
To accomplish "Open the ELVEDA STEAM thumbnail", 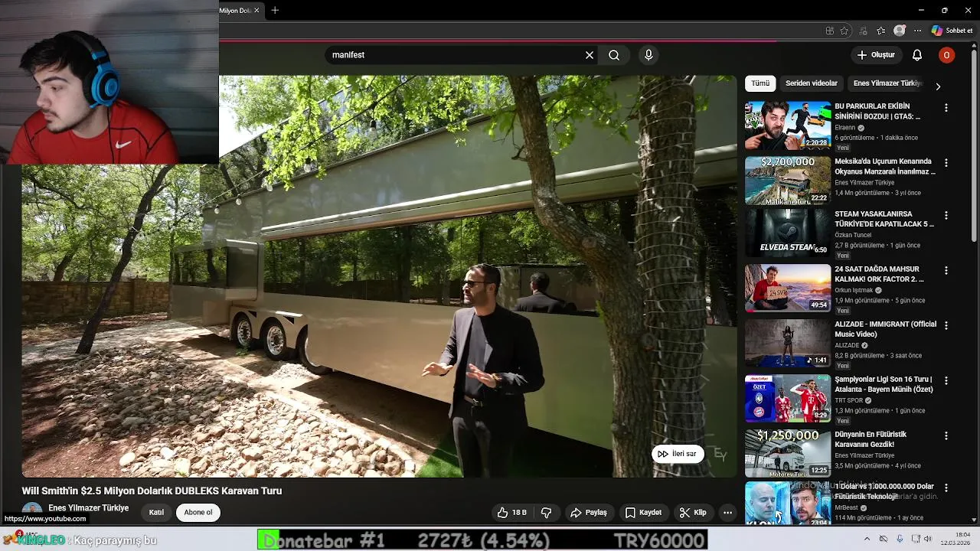I will click(788, 233).
